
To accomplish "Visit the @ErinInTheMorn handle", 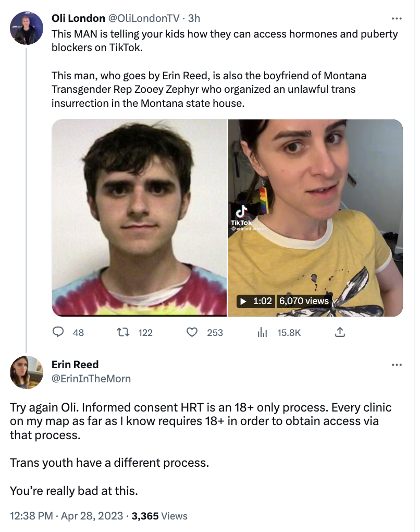I will (x=91, y=379).
